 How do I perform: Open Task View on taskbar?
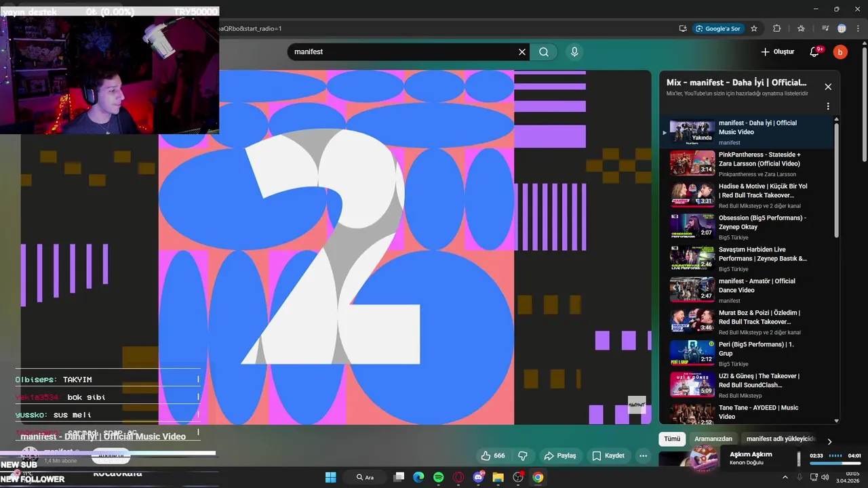pyautogui.click(x=399, y=477)
